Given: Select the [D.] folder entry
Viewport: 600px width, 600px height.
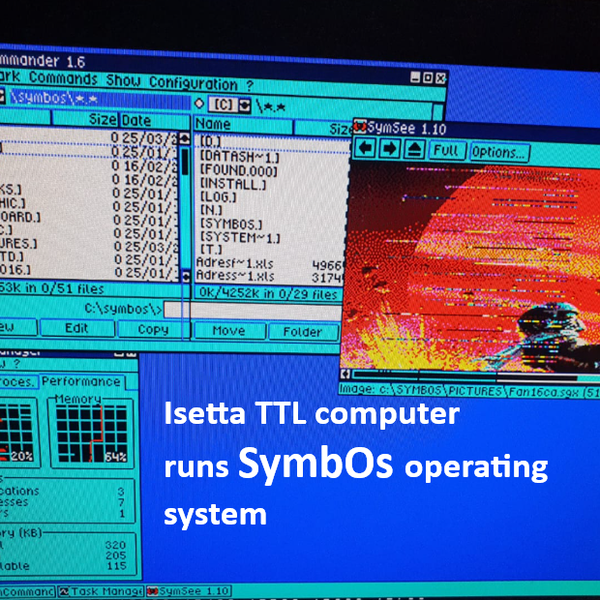Looking at the screenshot, I should pyautogui.click(x=210, y=142).
